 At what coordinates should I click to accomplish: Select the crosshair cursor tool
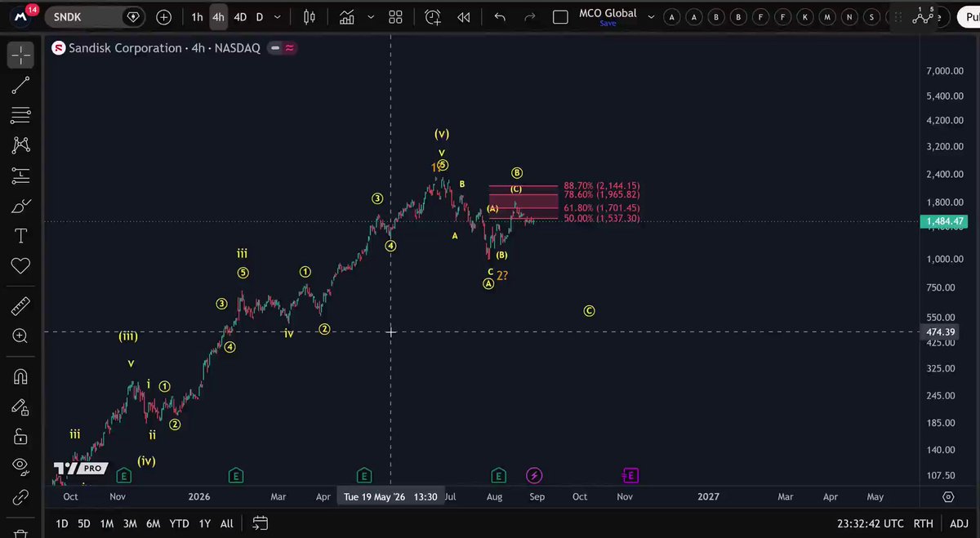[20, 55]
